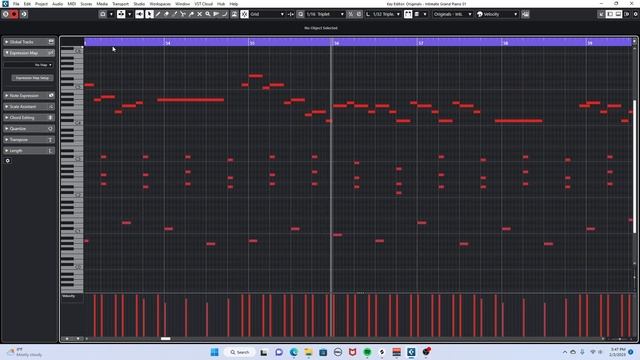The width and height of the screenshot is (640, 360).
Task: Click the Length L icon beside 1/32 Triplet
Action: 368,14
